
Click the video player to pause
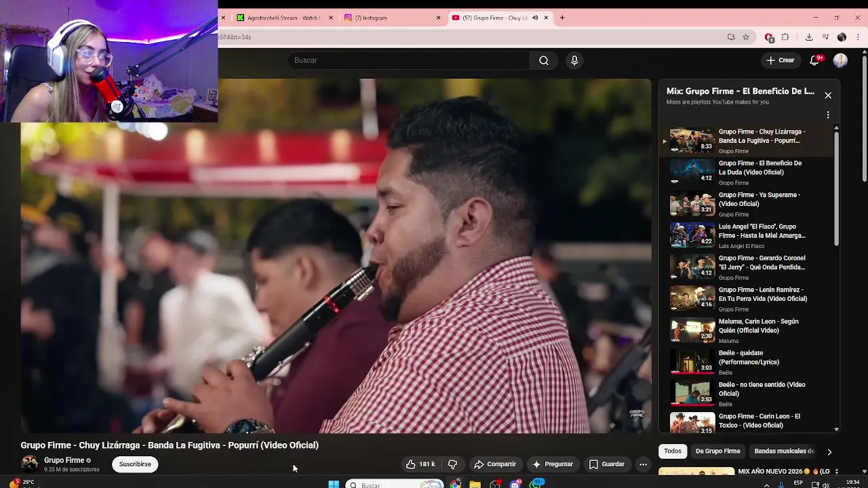tap(336, 256)
